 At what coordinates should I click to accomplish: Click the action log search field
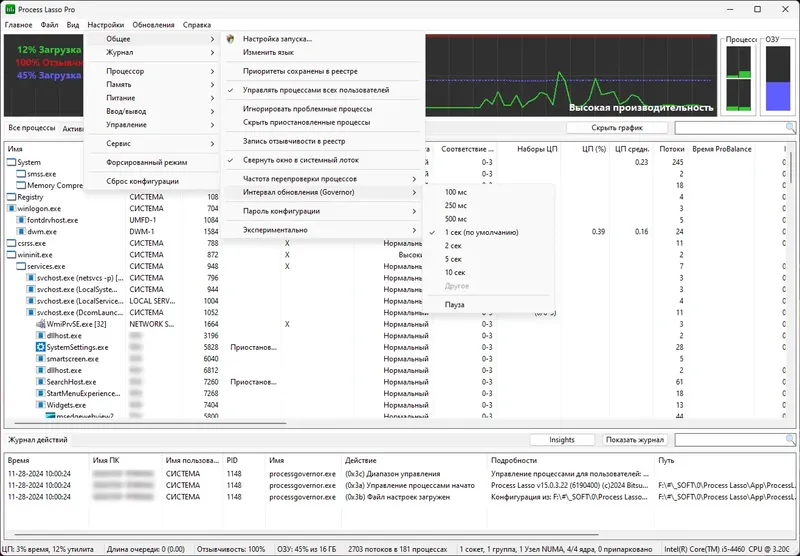coord(730,439)
